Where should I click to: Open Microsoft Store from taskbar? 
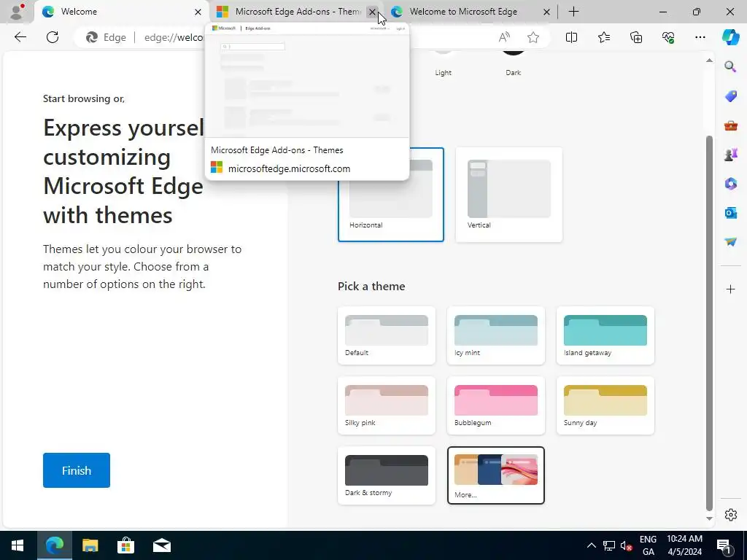125,545
